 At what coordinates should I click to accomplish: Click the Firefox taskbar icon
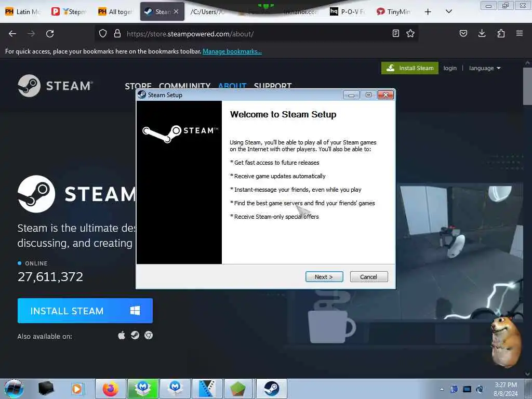[111, 389]
